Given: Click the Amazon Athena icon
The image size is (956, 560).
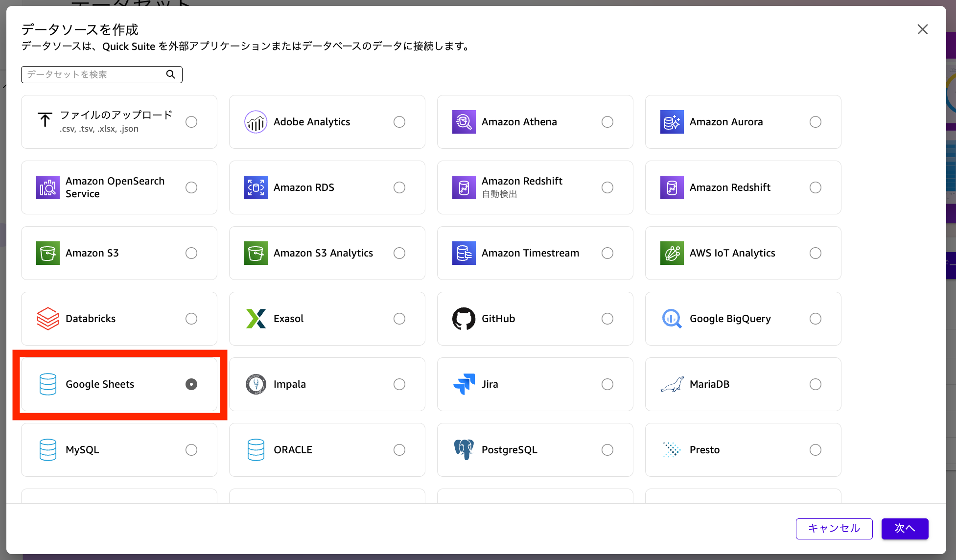Looking at the screenshot, I should (x=464, y=122).
